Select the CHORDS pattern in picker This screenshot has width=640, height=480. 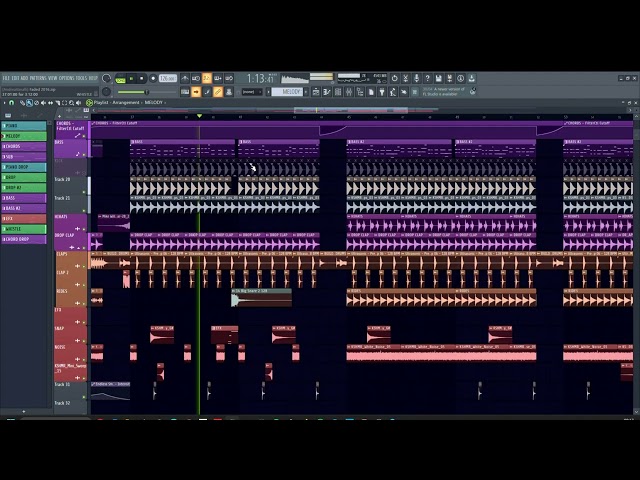[24, 147]
